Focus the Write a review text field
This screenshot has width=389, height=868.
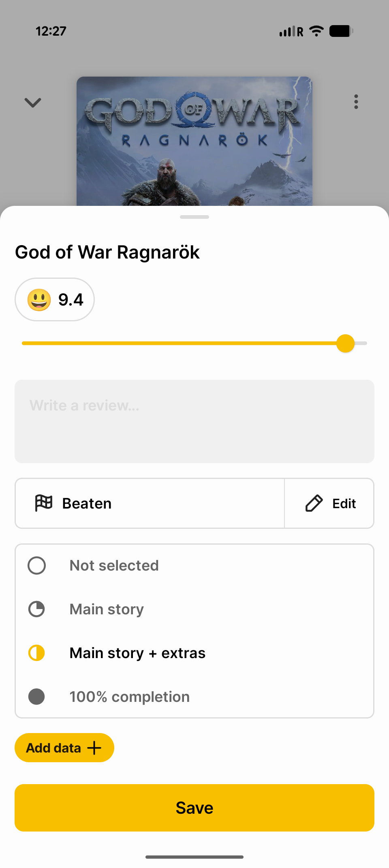(194, 421)
